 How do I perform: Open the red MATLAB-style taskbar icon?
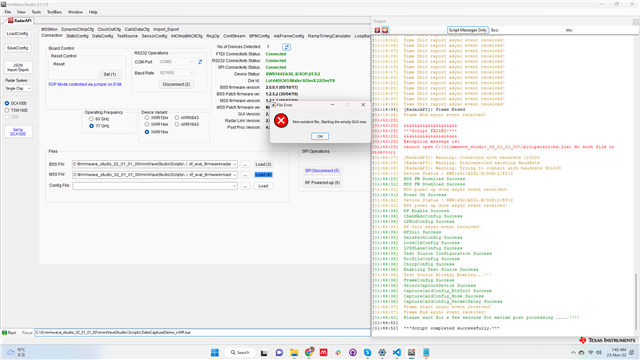pos(323,353)
